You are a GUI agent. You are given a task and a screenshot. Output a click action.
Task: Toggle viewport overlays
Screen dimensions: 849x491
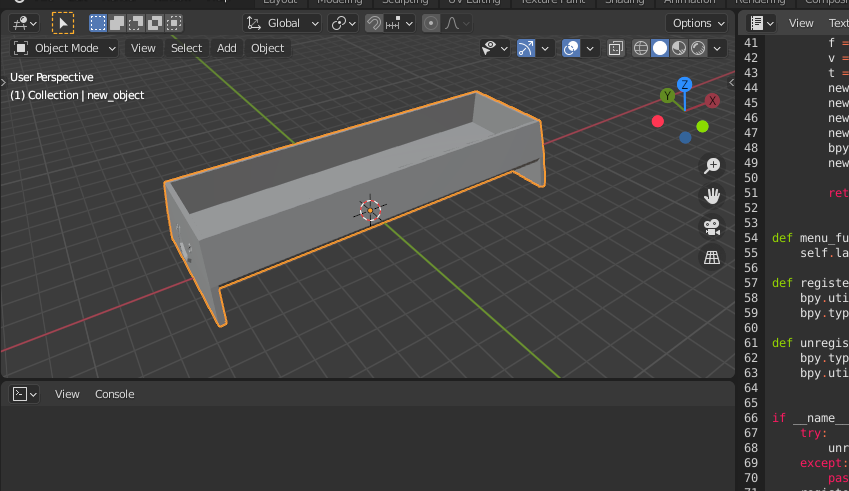(571, 48)
